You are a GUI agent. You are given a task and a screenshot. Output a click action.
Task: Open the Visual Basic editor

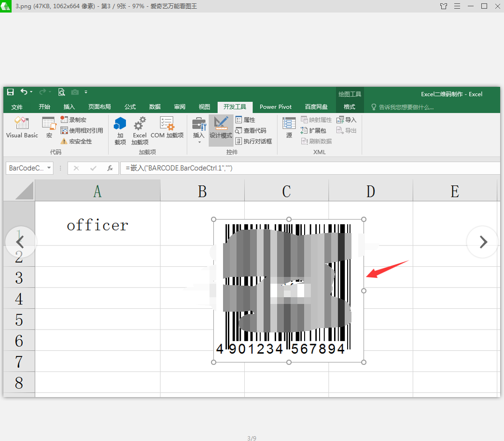(x=22, y=127)
